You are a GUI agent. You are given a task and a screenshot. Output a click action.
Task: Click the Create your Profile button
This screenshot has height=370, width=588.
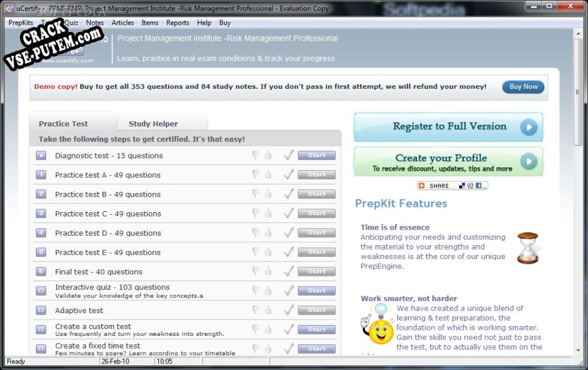(x=449, y=161)
